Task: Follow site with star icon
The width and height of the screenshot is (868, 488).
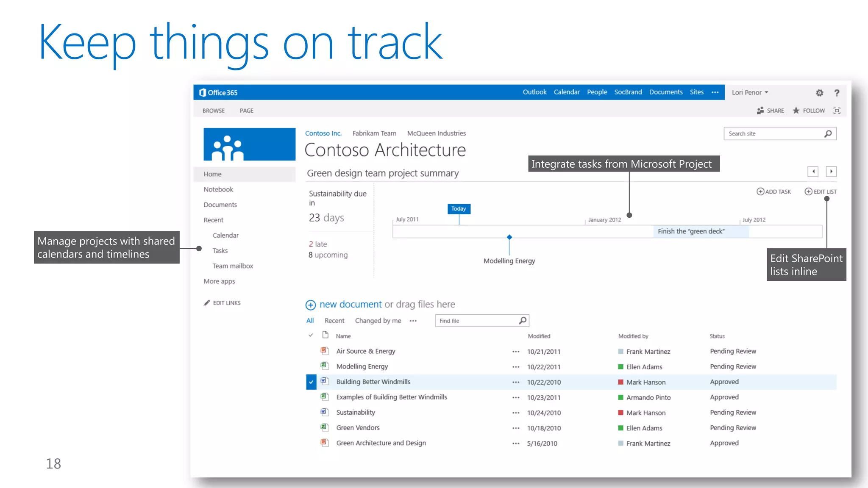Action: [x=796, y=111]
